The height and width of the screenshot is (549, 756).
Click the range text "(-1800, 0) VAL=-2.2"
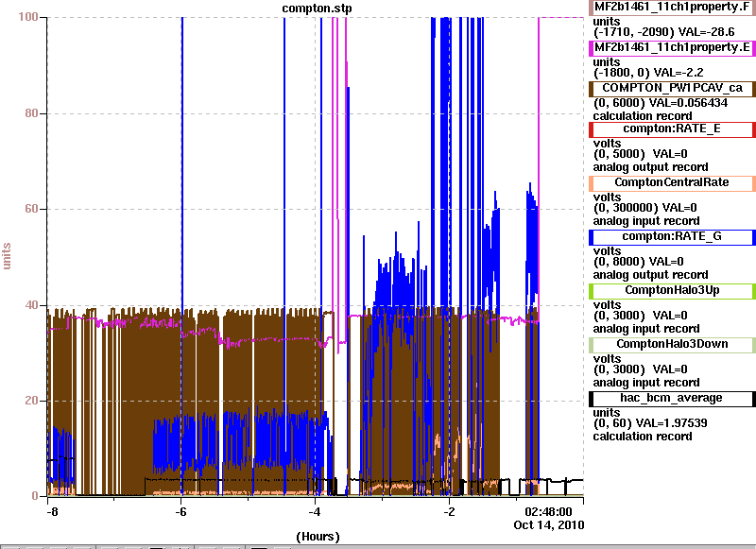coord(648,73)
